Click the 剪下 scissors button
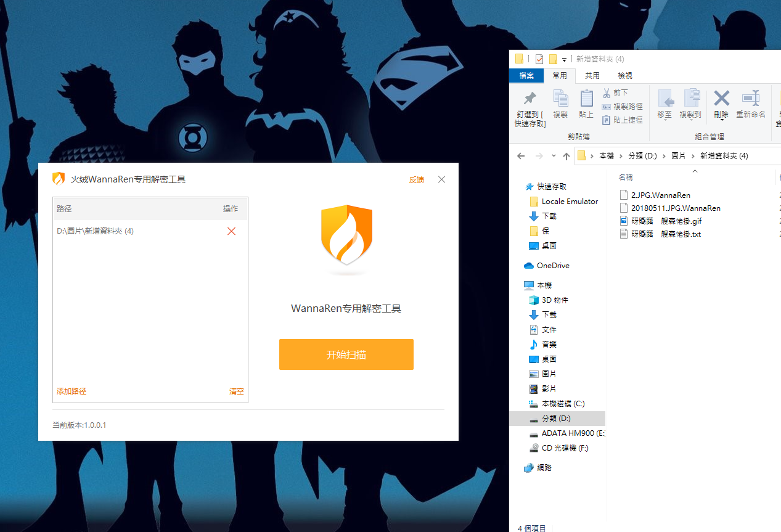This screenshot has width=781, height=532. (x=615, y=93)
